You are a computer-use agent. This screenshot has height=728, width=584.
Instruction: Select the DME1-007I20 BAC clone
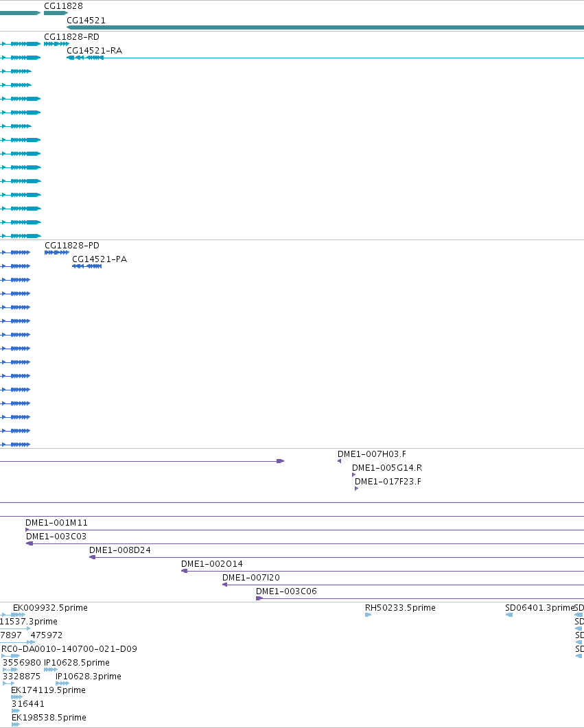(403, 585)
